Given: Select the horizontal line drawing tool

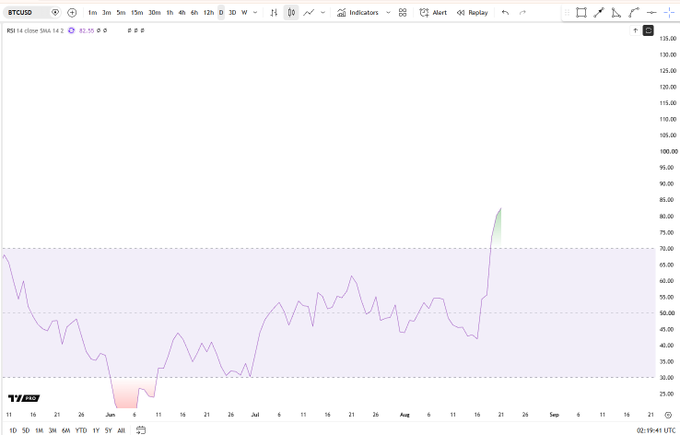Looking at the screenshot, I should click(651, 13).
